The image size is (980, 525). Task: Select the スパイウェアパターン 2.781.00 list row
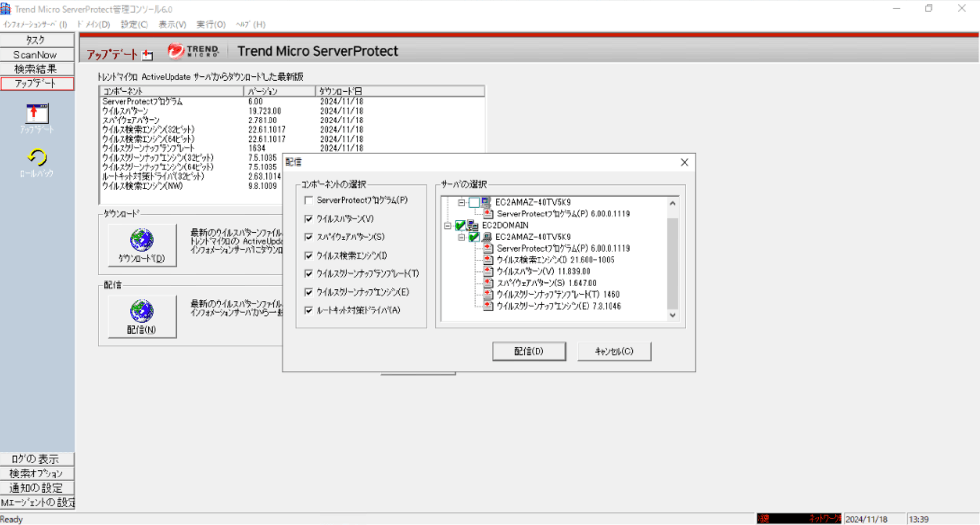pyautogui.click(x=292, y=120)
